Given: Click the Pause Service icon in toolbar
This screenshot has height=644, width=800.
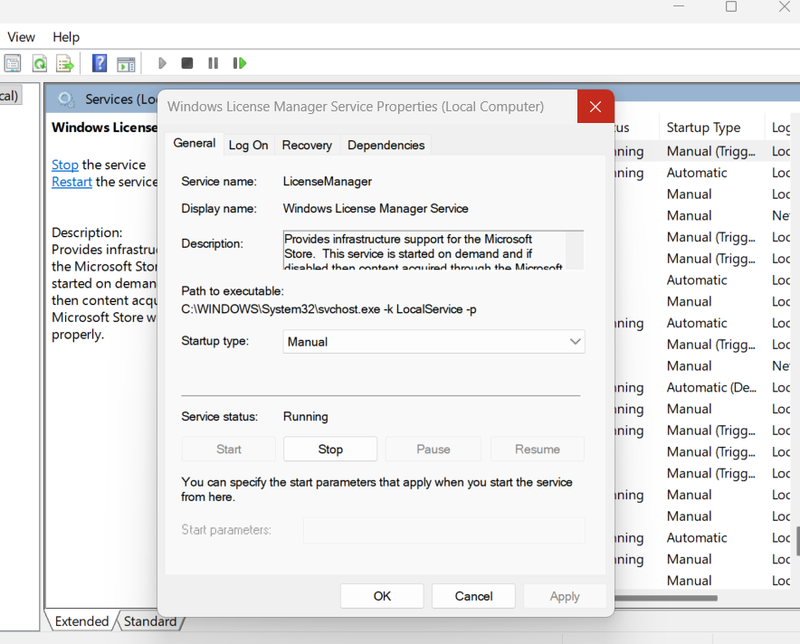Looking at the screenshot, I should tap(213, 63).
